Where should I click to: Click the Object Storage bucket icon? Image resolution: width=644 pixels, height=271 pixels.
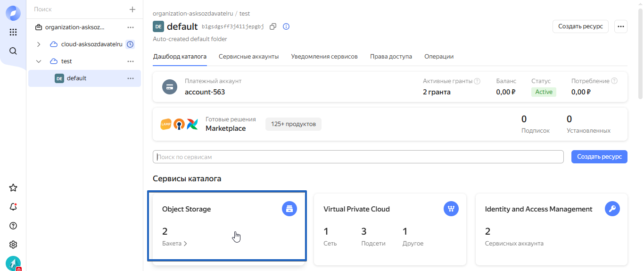(x=289, y=209)
